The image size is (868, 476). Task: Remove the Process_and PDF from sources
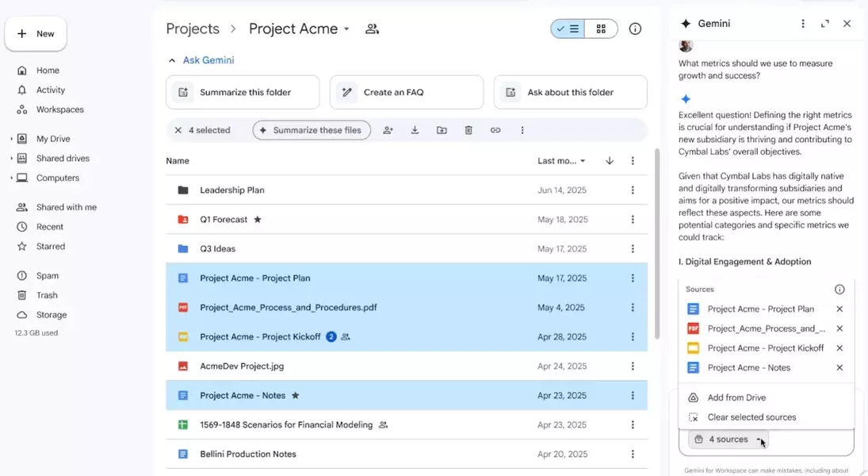(x=839, y=328)
